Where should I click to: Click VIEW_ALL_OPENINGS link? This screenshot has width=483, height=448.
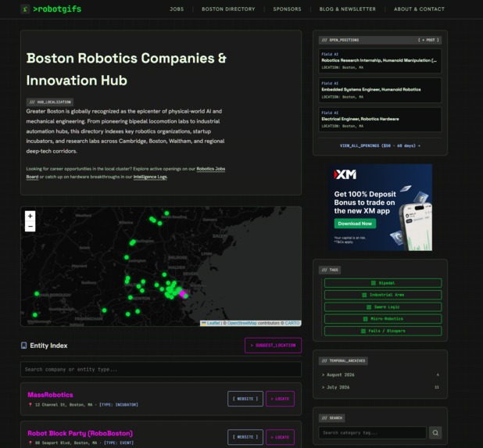click(x=380, y=145)
